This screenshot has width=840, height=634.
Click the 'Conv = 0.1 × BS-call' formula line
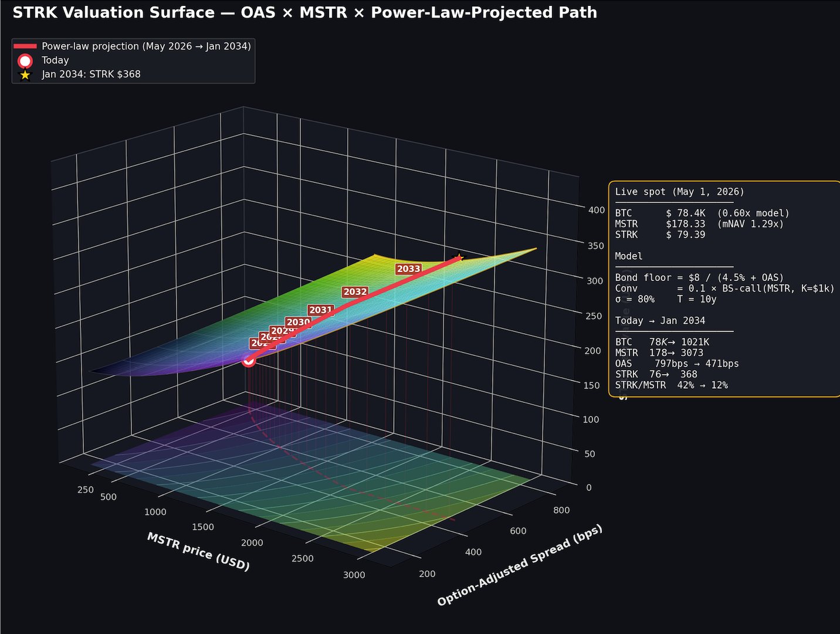[x=725, y=289]
